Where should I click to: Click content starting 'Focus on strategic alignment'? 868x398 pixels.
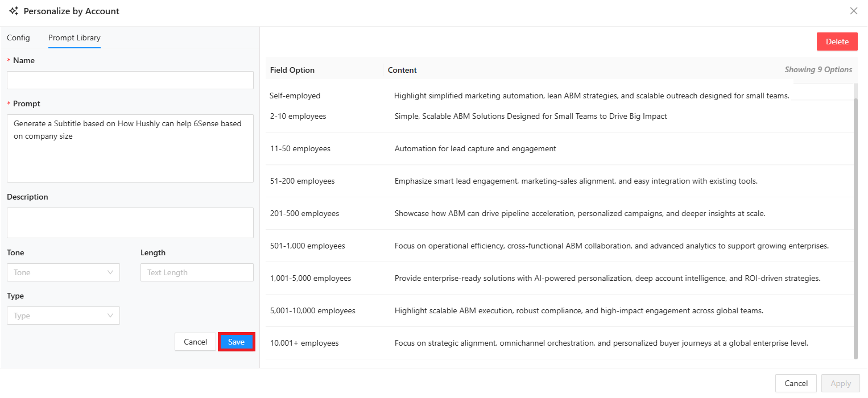tap(601, 343)
